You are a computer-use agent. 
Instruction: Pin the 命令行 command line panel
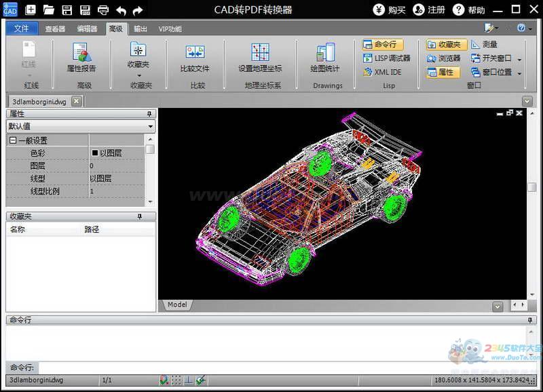tap(530, 320)
